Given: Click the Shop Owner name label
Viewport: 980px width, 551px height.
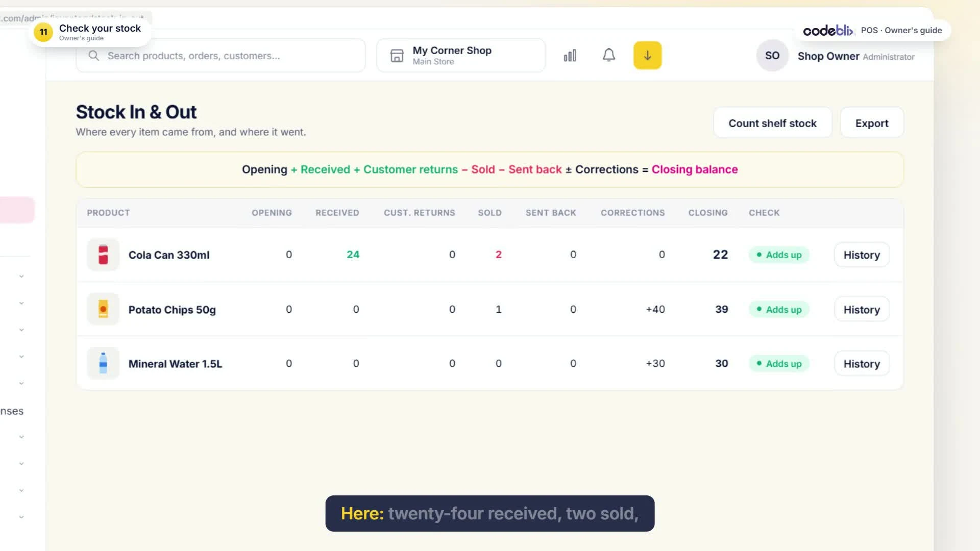Looking at the screenshot, I should click(828, 56).
